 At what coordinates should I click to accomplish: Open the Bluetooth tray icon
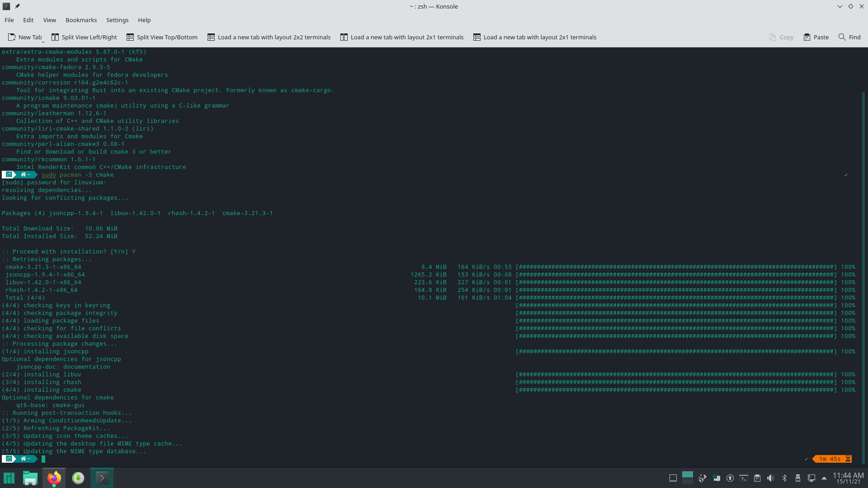[784, 478]
